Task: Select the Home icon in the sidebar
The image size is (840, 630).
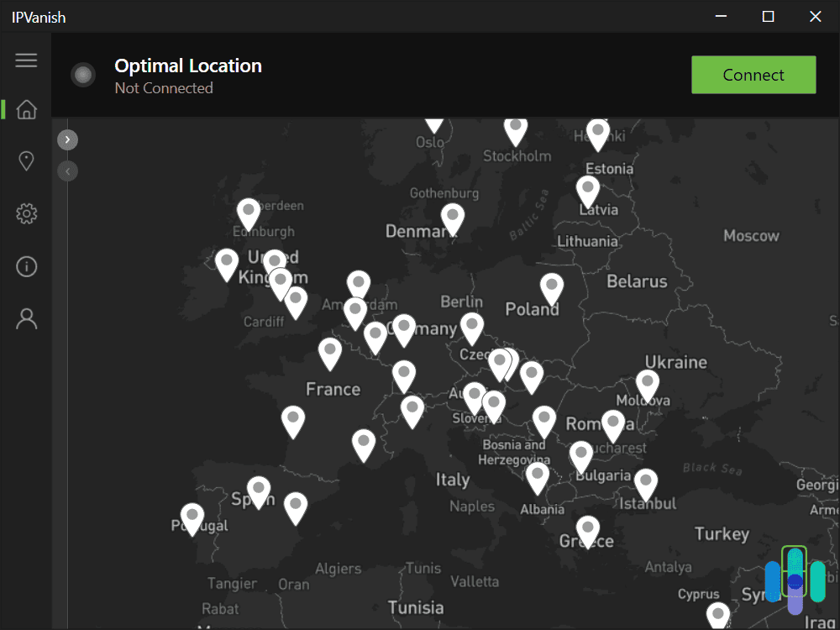Action: [x=26, y=109]
